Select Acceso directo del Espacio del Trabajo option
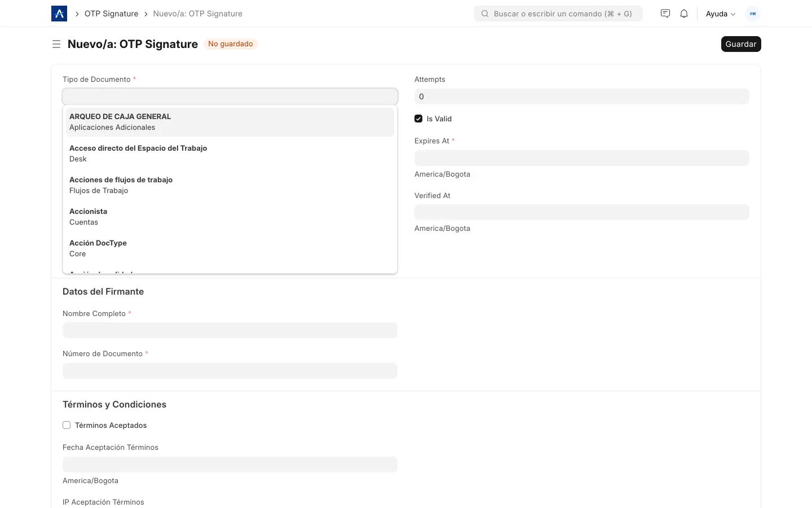Viewport: 812px width, 508px height. point(230,154)
